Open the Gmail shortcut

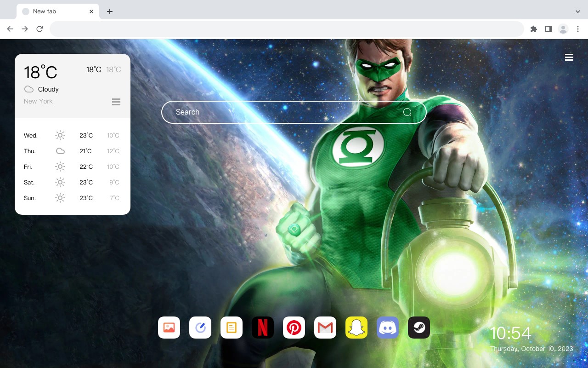(325, 328)
